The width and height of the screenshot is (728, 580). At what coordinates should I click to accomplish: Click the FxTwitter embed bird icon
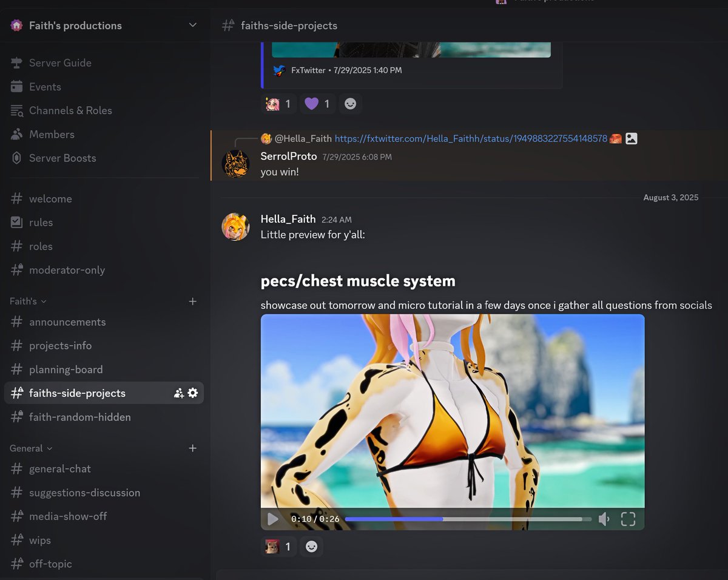tap(279, 70)
